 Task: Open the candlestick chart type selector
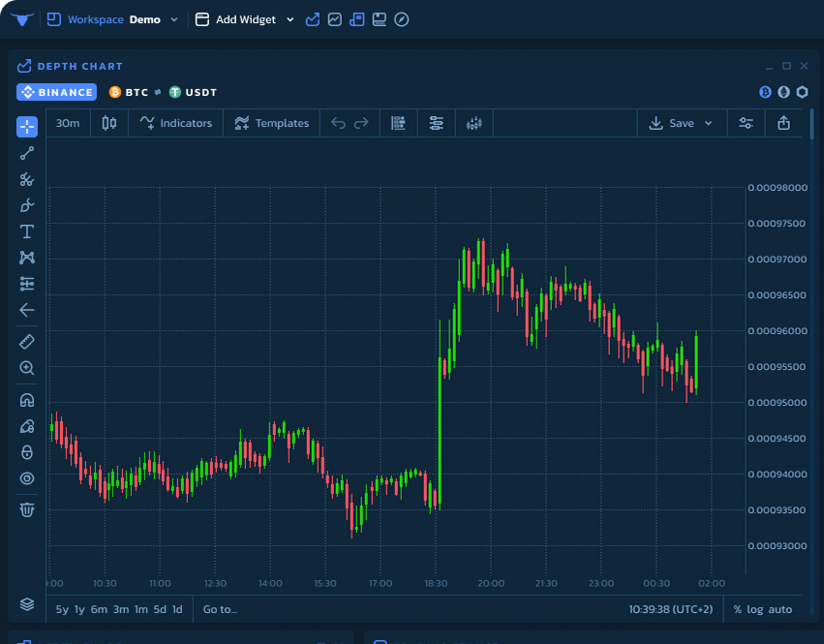pyautogui.click(x=109, y=123)
